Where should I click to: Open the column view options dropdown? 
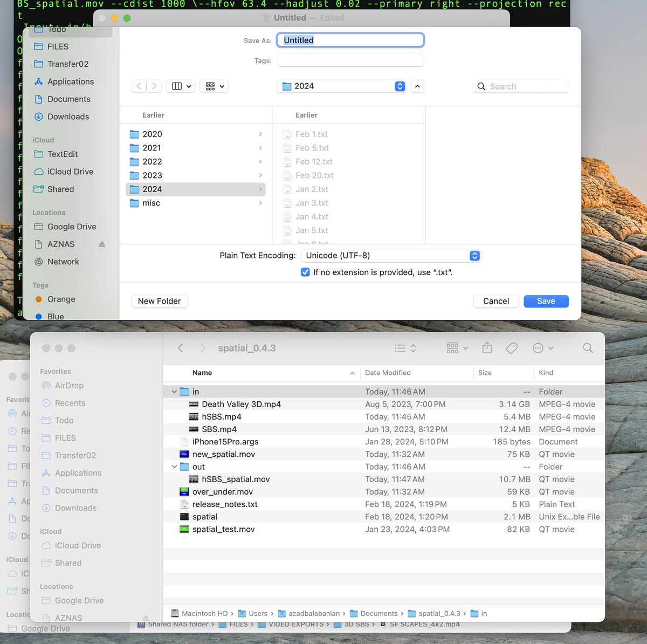coord(181,86)
